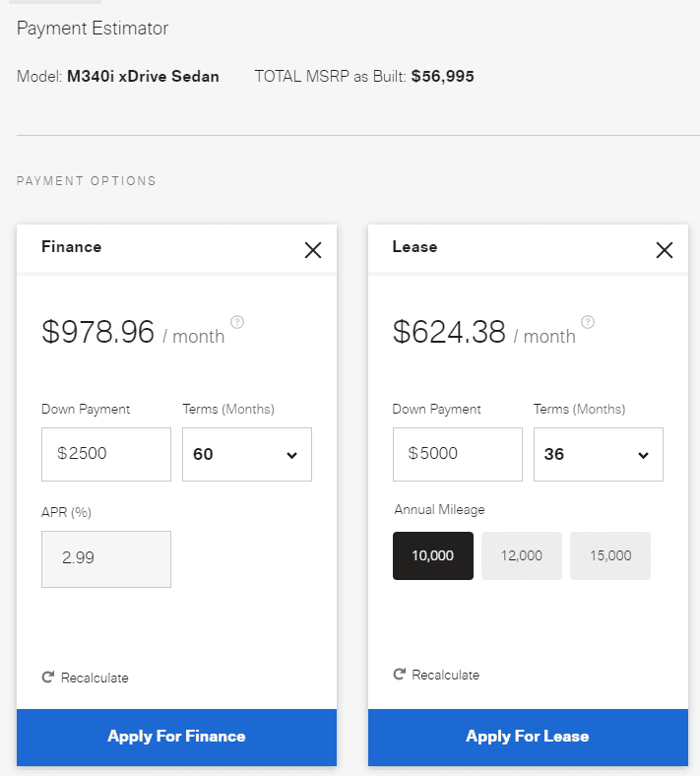Click the Apply For Finance button
This screenshot has width=700, height=776.
click(x=176, y=737)
